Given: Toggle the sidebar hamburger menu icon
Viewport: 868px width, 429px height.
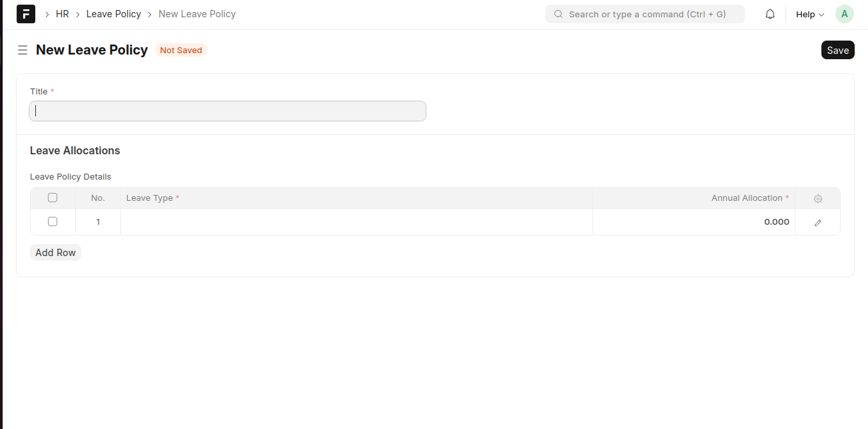Looking at the screenshot, I should pos(23,50).
